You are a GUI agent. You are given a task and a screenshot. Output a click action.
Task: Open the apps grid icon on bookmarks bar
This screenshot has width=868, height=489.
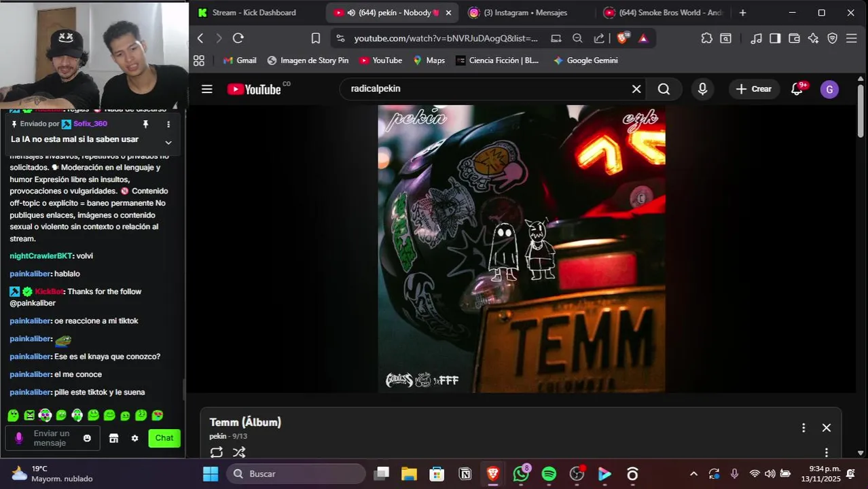(199, 60)
